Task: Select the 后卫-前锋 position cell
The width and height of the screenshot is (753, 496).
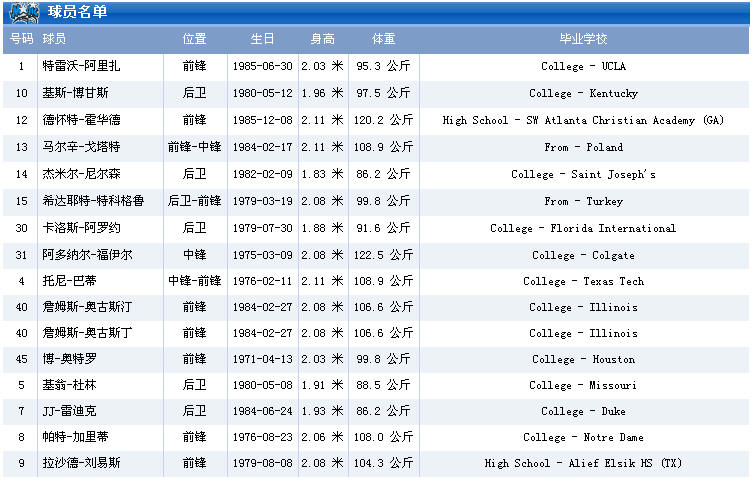Action: [194, 200]
